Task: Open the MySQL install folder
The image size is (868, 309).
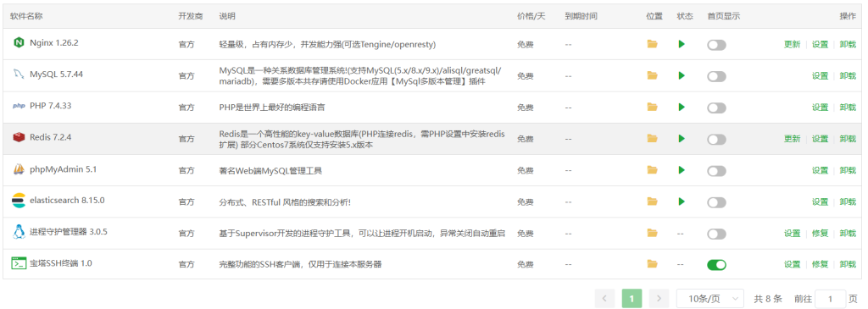Action: 652,75
